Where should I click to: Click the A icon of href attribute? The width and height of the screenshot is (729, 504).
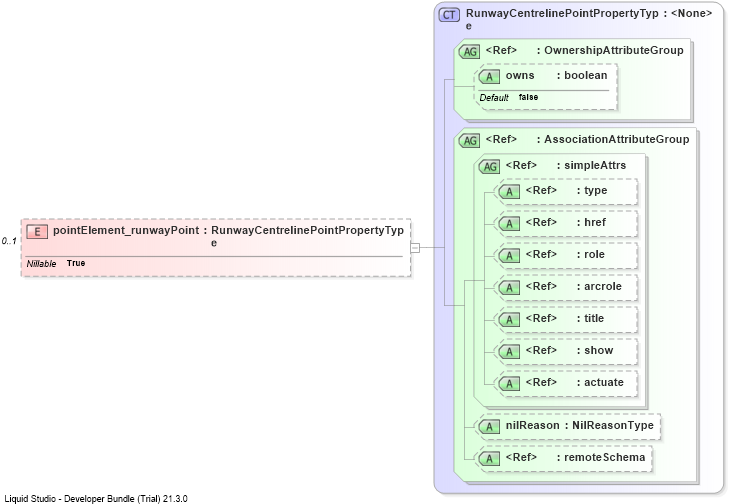[x=510, y=224]
